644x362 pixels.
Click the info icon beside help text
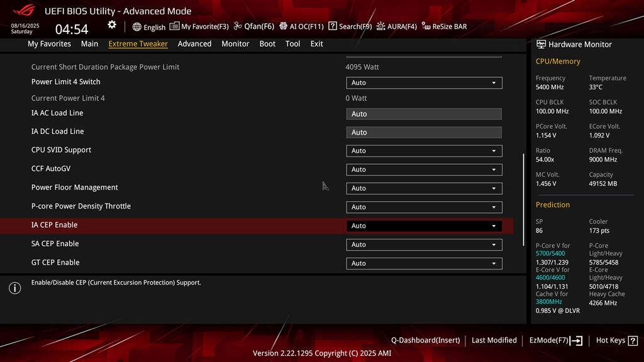tap(15, 288)
